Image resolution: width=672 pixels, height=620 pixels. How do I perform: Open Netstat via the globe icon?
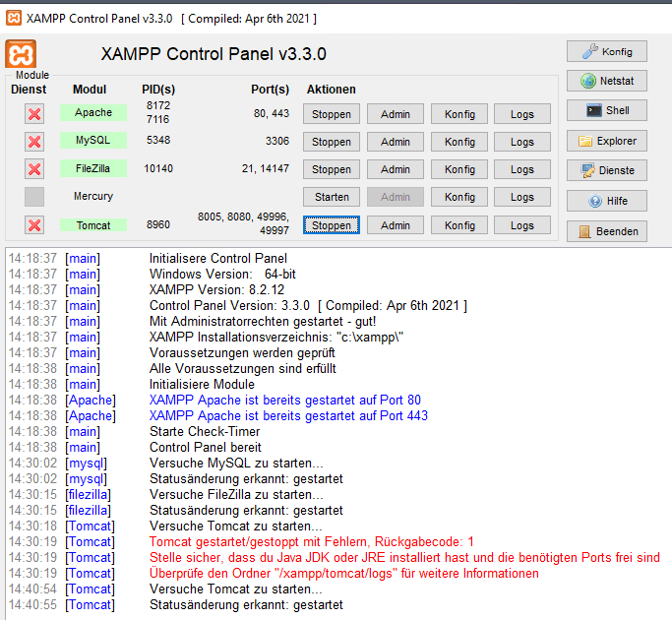[x=607, y=81]
